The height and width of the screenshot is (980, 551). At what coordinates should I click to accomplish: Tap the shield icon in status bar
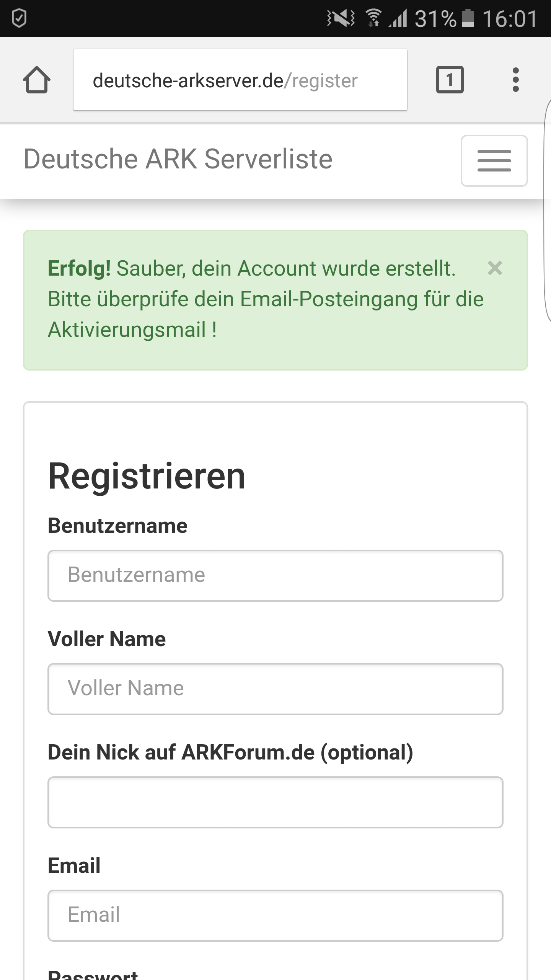click(19, 18)
